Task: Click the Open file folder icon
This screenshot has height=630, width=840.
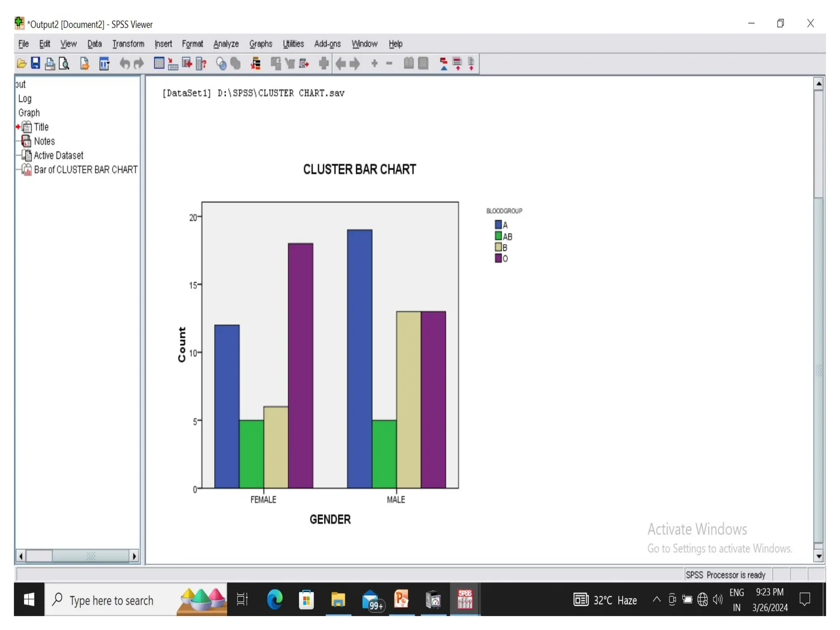Action: (x=21, y=64)
